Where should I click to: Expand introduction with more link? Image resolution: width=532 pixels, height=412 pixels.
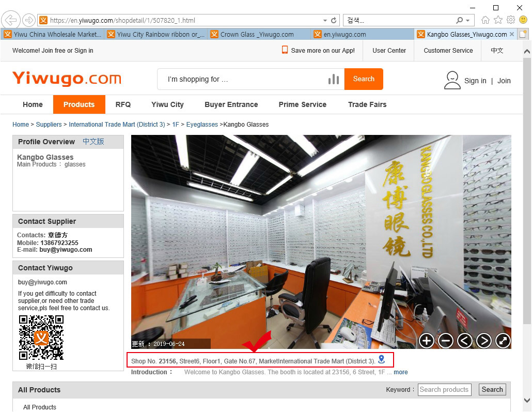tap(400, 372)
